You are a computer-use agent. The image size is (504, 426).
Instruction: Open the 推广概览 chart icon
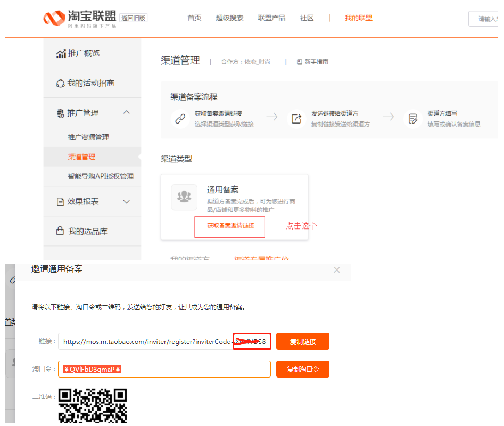tap(61, 54)
